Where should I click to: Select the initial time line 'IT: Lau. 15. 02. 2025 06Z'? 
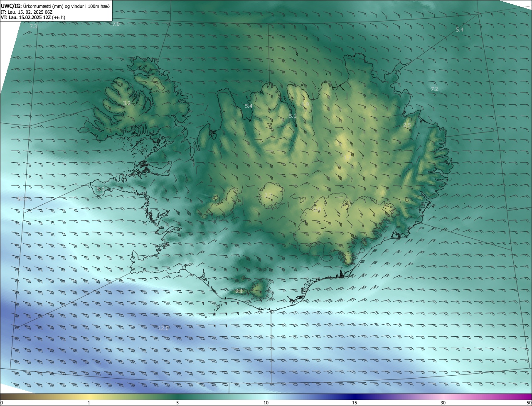pos(27,12)
